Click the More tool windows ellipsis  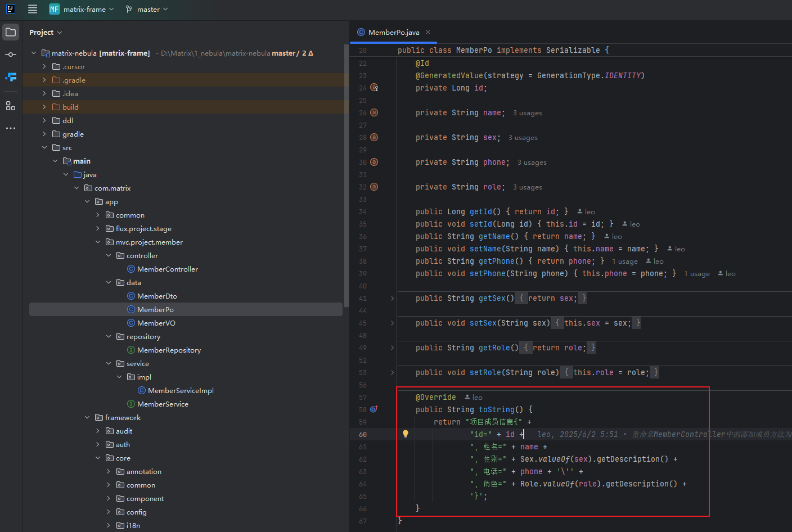[x=11, y=128]
